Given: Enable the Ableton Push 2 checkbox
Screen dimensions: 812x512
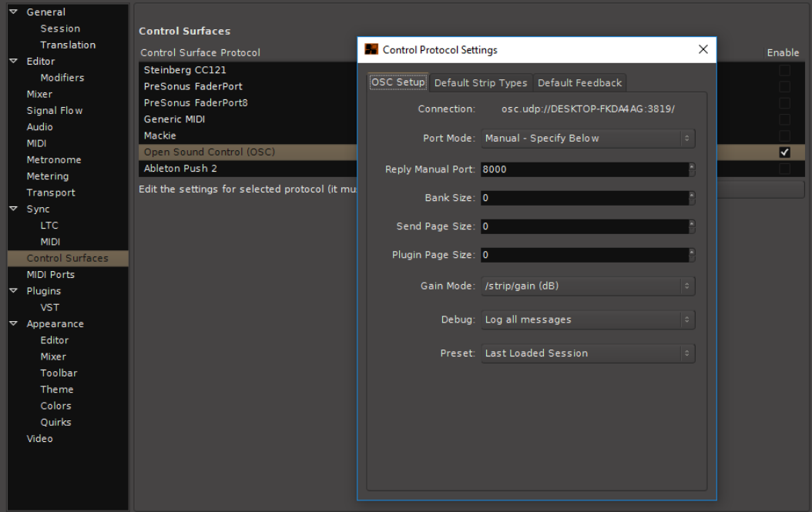Looking at the screenshot, I should point(784,169).
